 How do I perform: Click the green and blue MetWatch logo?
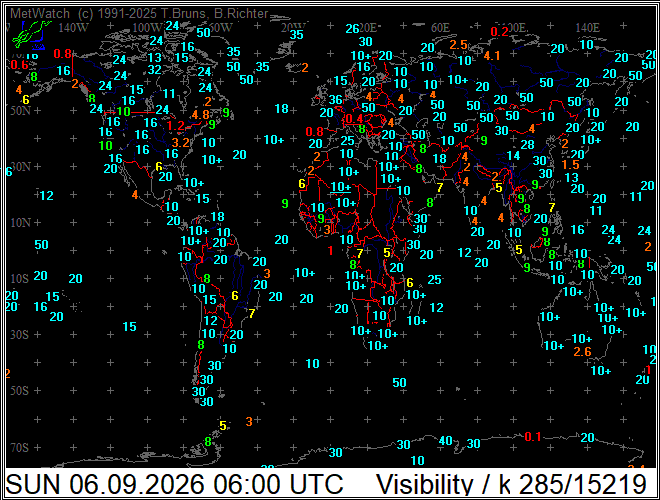[x=31, y=35]
